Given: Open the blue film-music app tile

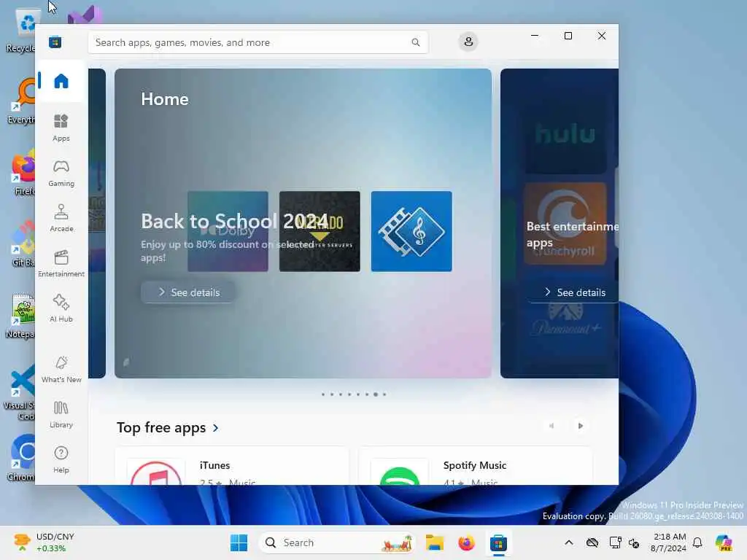Looking at the screenshot, I should [411, 231].
